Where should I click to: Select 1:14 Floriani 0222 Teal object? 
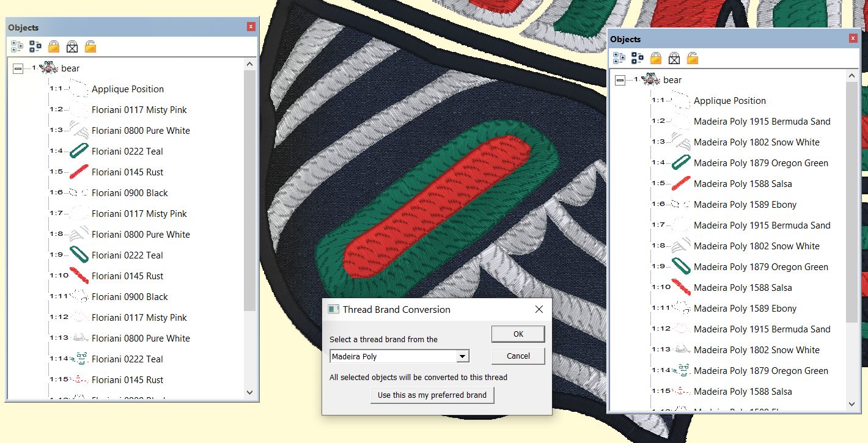(127, 359)
